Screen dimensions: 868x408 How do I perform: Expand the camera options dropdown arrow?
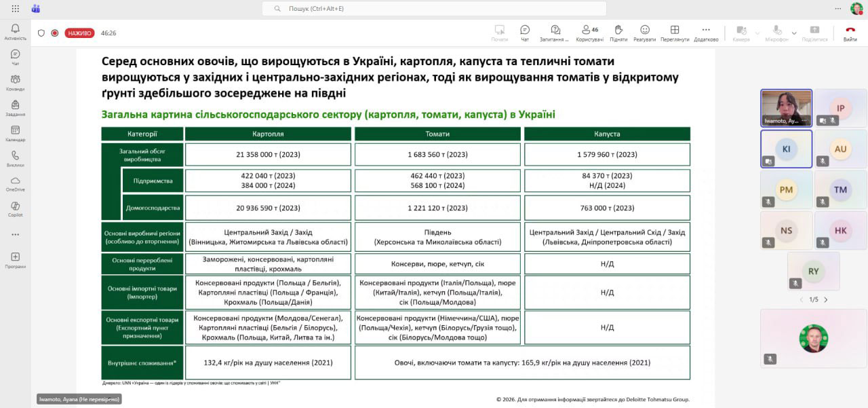757,33
